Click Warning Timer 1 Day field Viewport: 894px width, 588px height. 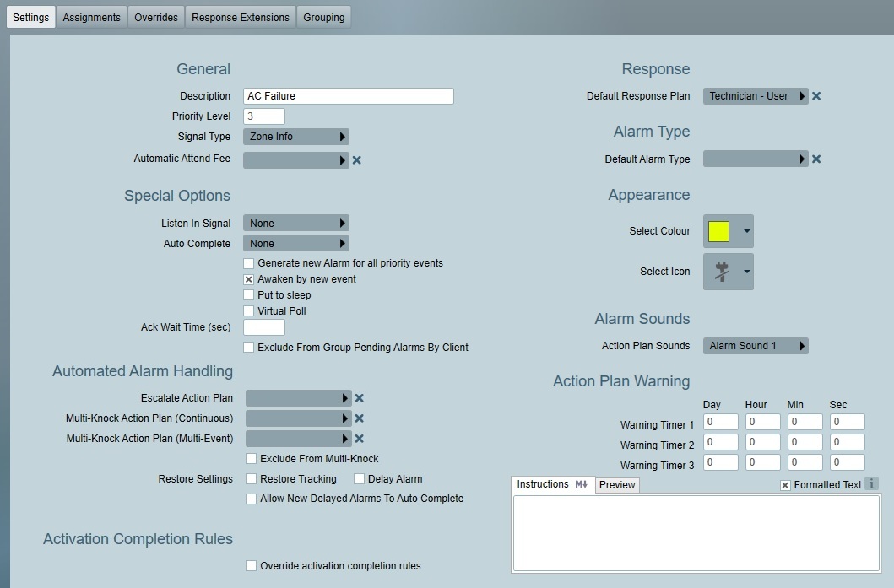point(721,422)
